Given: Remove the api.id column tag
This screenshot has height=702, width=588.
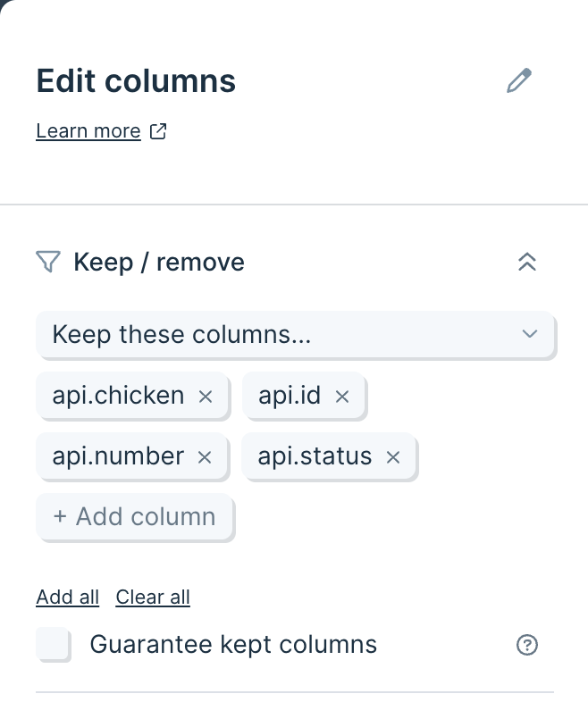Looking at the screenshot, I should 341,396.
